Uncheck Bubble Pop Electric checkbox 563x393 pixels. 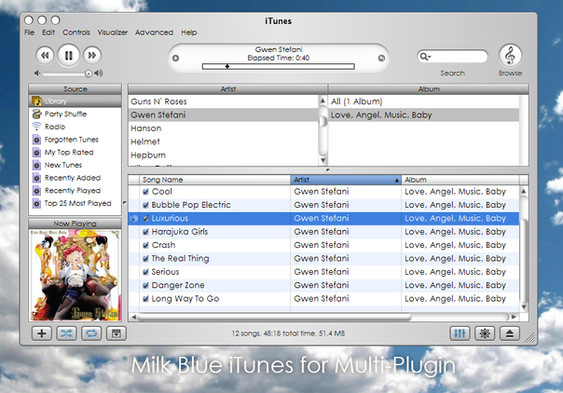tap(146, 205)
